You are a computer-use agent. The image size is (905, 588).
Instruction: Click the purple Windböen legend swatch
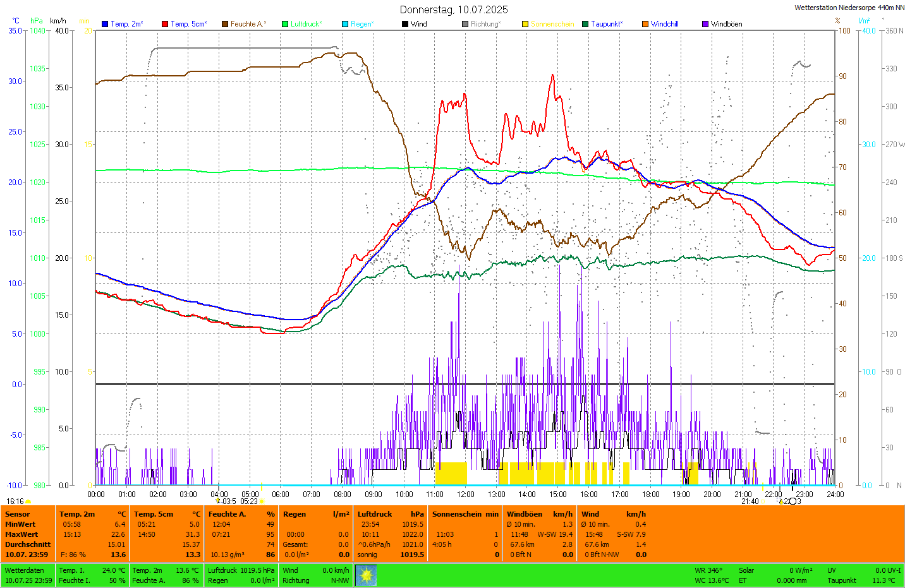click(x=705, y=24)
